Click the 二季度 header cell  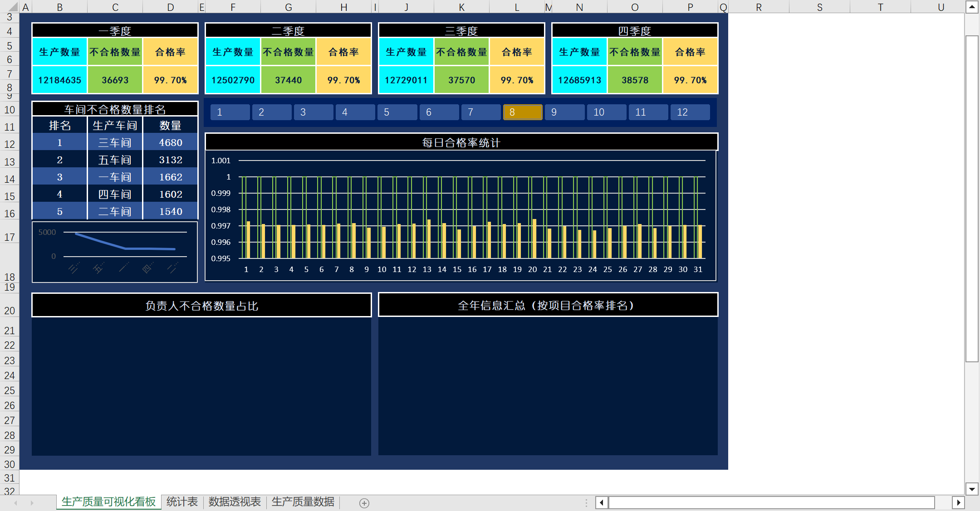[x=288, y=31]
